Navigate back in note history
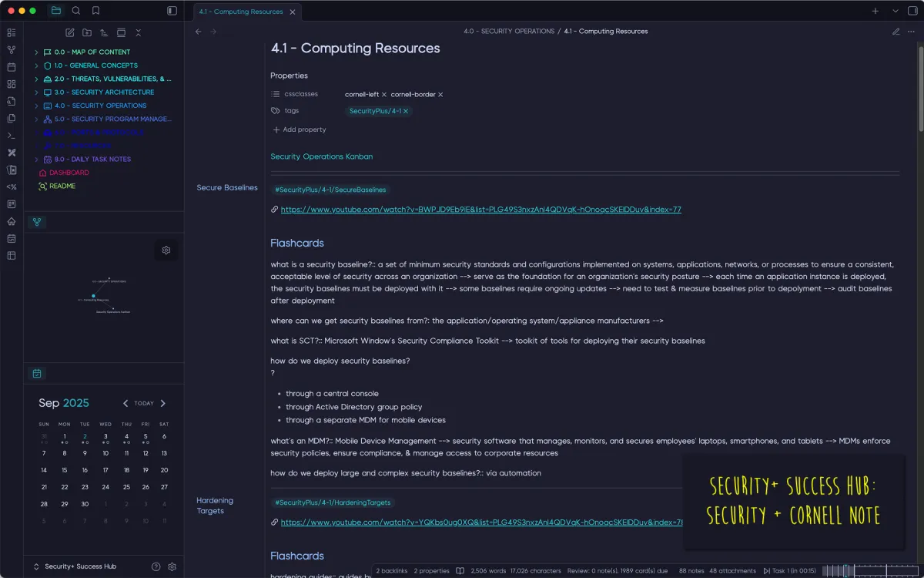This screenshot has width=924, height=578. (199, 32)
